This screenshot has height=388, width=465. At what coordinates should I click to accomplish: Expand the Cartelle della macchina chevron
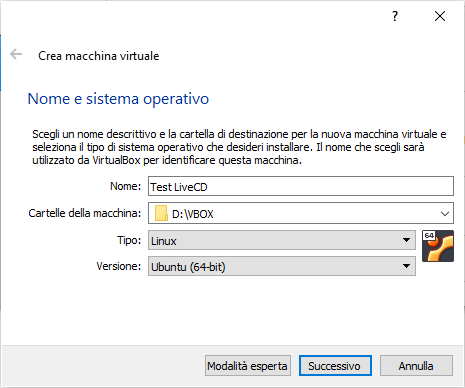point(445,213)
